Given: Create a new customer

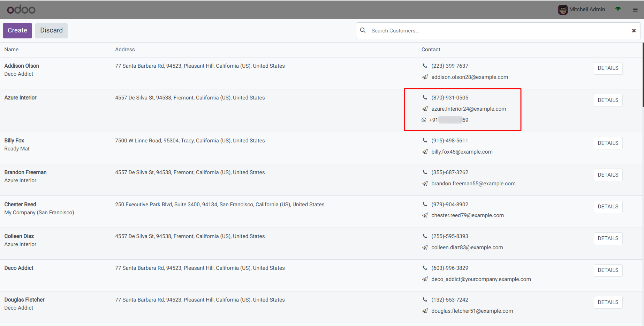Looking at the screenshot, I should click(17, 31).
